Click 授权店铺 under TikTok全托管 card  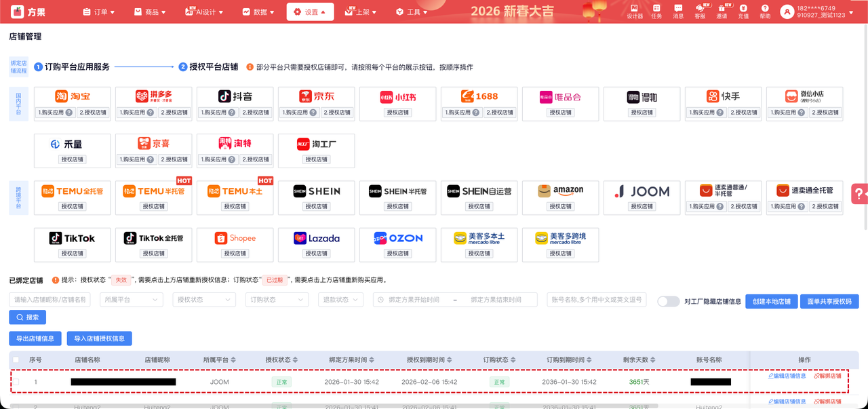[x=154, y=254]
